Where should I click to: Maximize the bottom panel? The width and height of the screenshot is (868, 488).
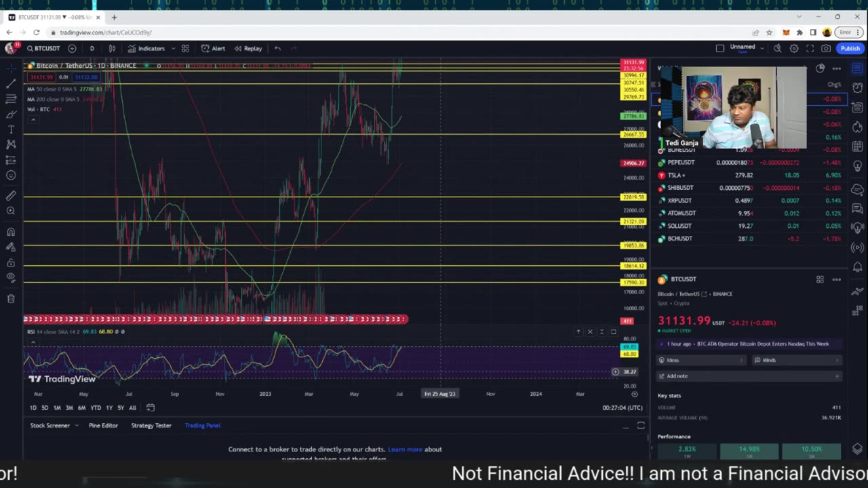click(641, 426)
